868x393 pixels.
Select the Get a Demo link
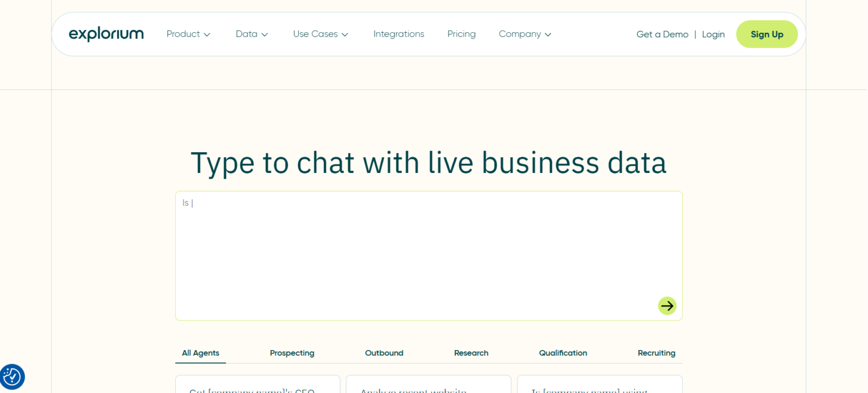pyautogui.click(x=662, y=34)
